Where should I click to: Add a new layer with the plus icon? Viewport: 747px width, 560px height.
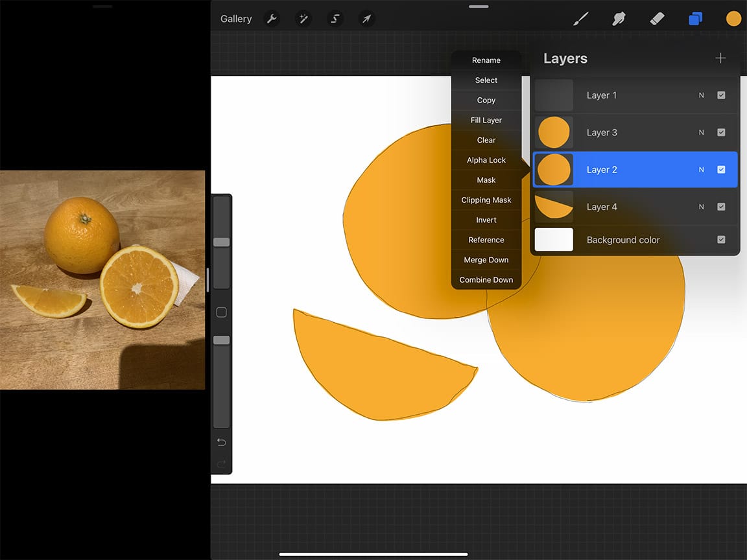pyautogui.click(x=720, y=58)
